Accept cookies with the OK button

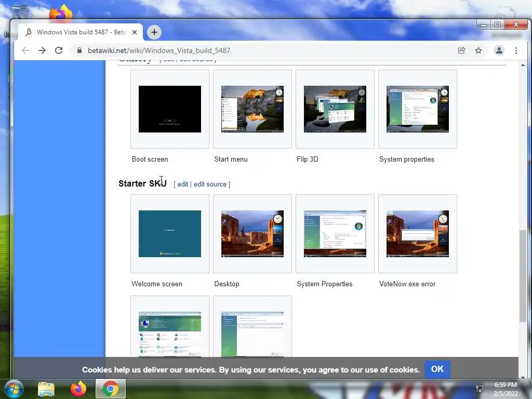[437, 369]
